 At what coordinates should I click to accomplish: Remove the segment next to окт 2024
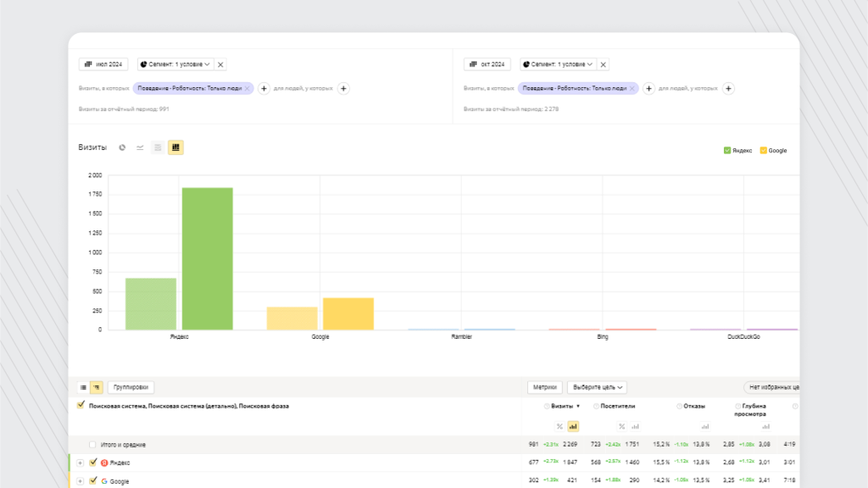point(604,64)
